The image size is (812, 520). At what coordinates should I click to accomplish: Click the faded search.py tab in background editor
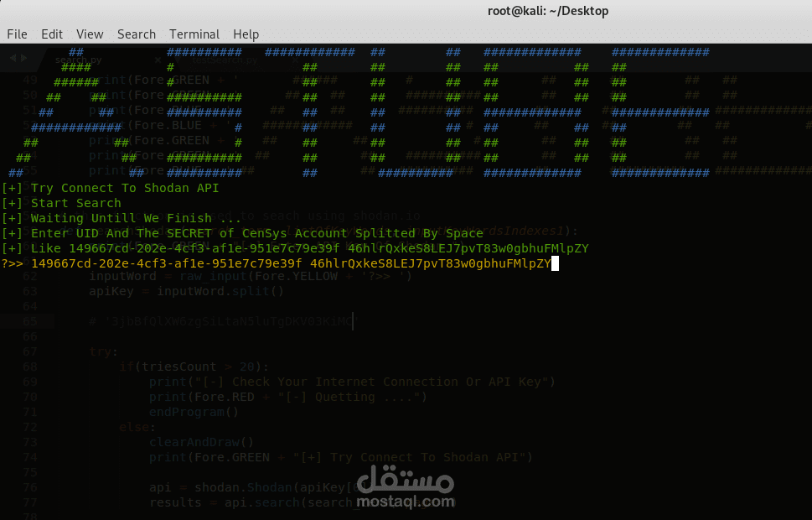(x=79, y=60)
